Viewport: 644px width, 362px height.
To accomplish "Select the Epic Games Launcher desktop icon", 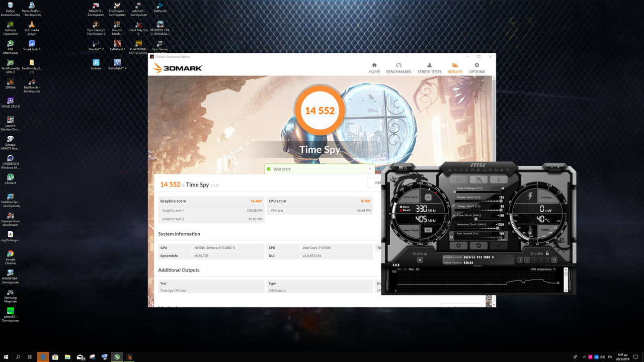I will tap(160, 47).
